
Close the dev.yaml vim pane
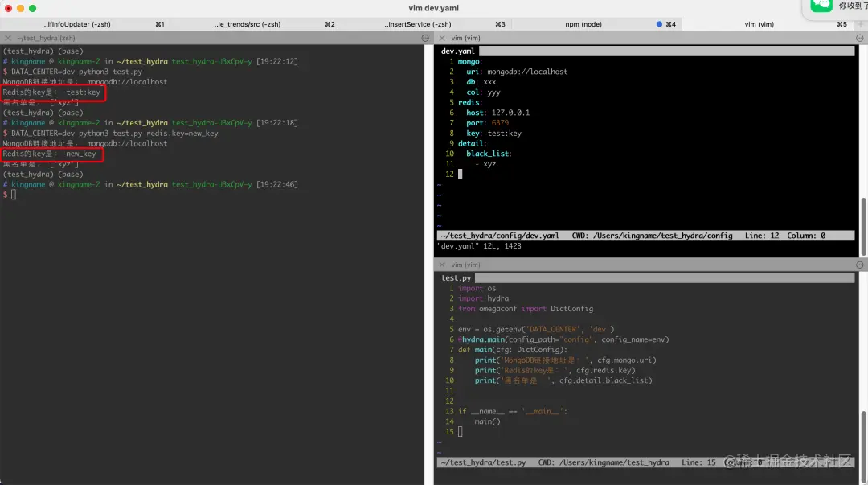click(x=442, y=39)
